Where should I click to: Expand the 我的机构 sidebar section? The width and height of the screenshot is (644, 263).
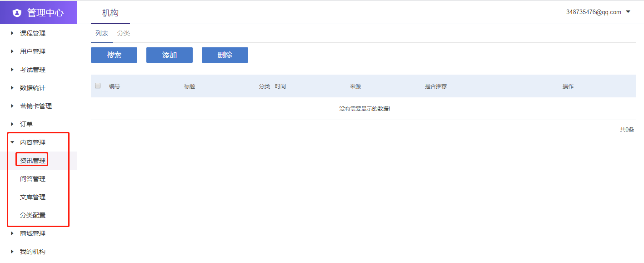click(x=32, y=252)
